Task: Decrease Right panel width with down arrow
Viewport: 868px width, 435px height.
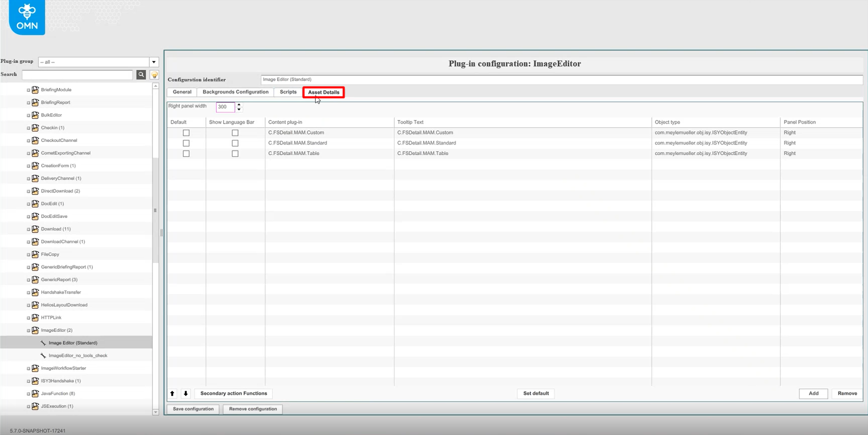Action: (x=239, y=110)
